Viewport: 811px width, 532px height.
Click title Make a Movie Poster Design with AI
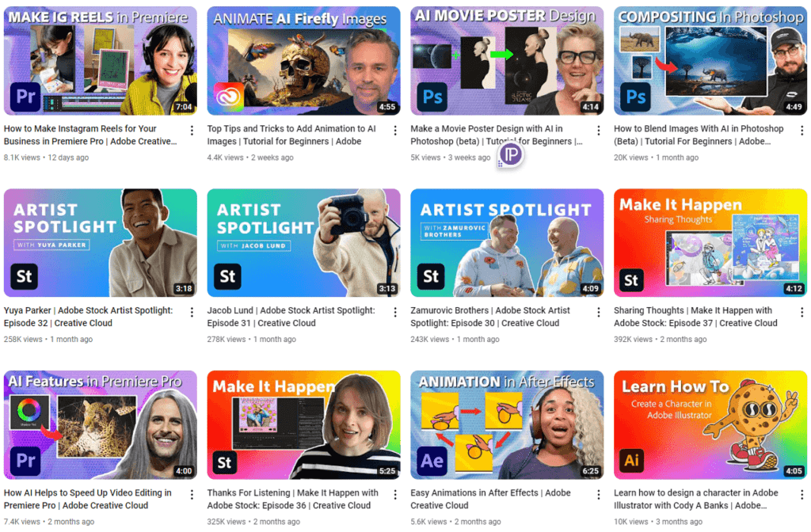coord(497,135)
